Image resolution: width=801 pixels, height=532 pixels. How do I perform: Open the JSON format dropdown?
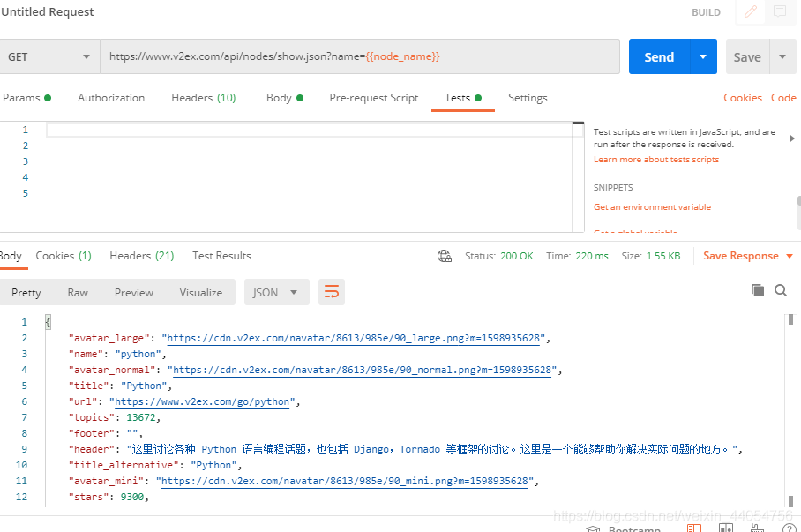point(275,292)
